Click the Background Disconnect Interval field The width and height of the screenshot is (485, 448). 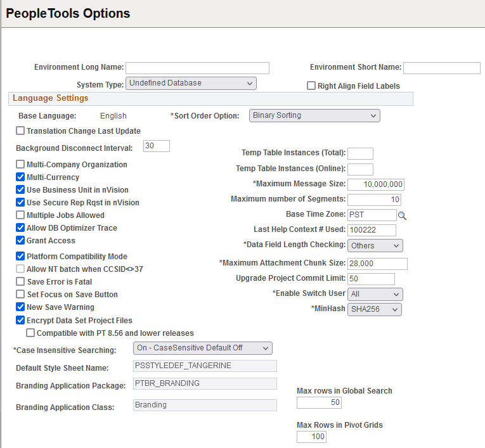click(x=157, y=146)
